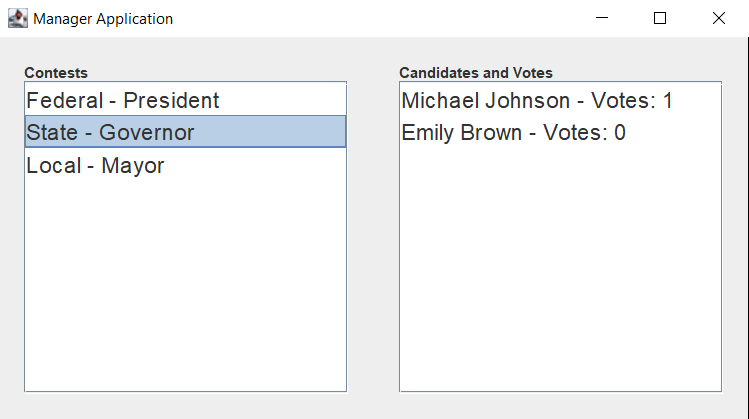Click the Candidates and Votes heading label
The height and width of the screenshot is (419, 749).
[x=476, y=73]
